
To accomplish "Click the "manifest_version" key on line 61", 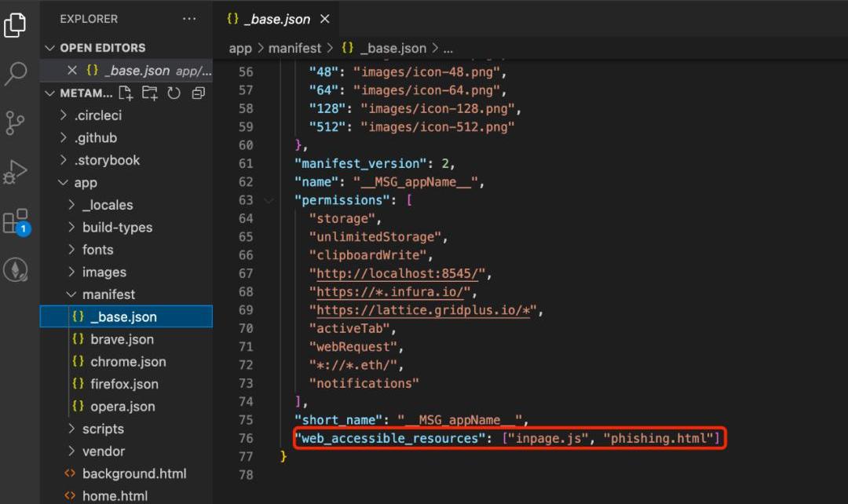I will [360, 163].
